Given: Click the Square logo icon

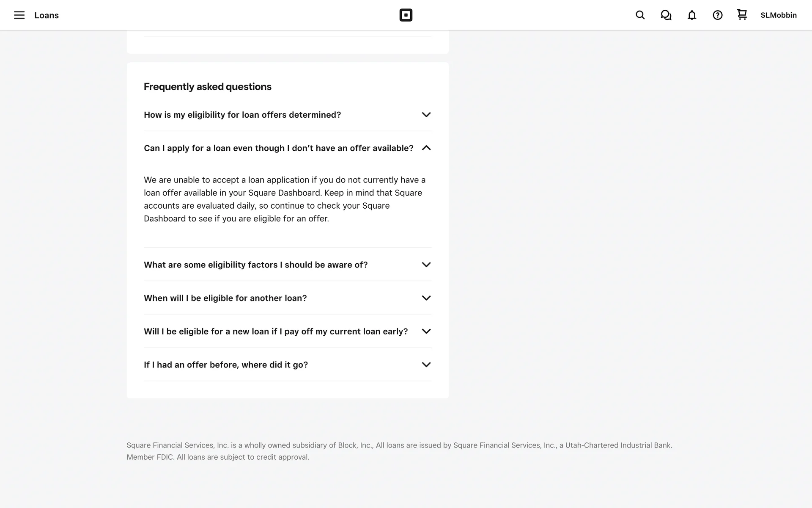Looking at the screenshot, I should coord(406,15).
